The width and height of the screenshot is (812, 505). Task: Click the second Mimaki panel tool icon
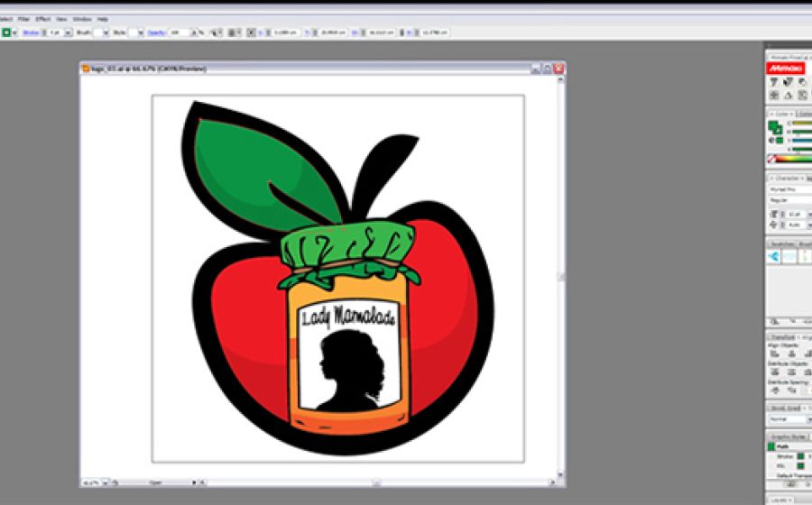pos(789,82)
